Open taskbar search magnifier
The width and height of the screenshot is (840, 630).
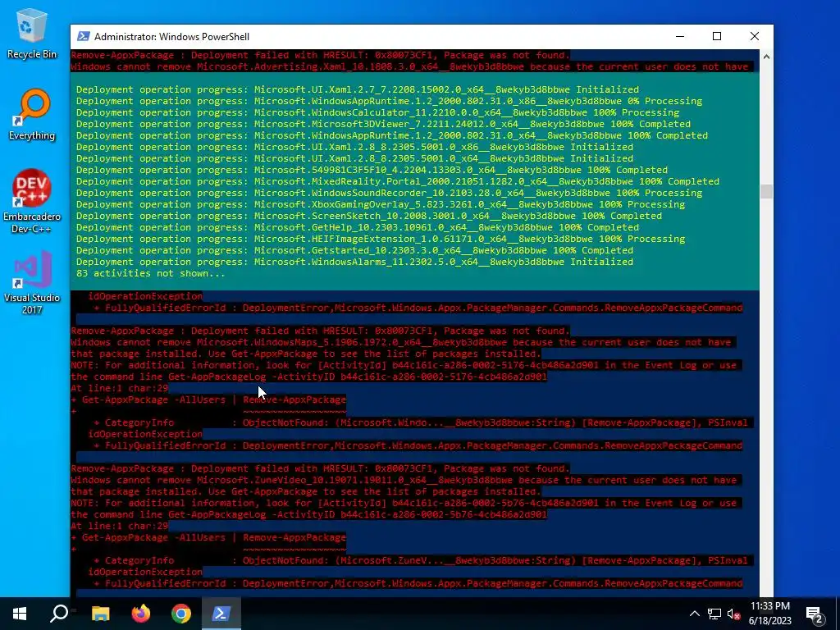[x=59, y=614]
